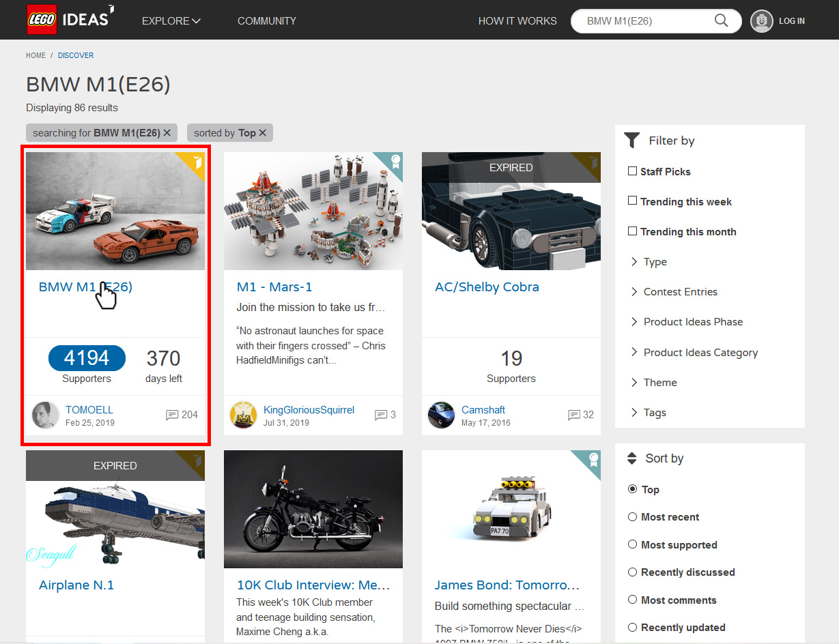Go to Home breadcrumb
This screenshot has height=644, width=839.
tap(35, 55)
